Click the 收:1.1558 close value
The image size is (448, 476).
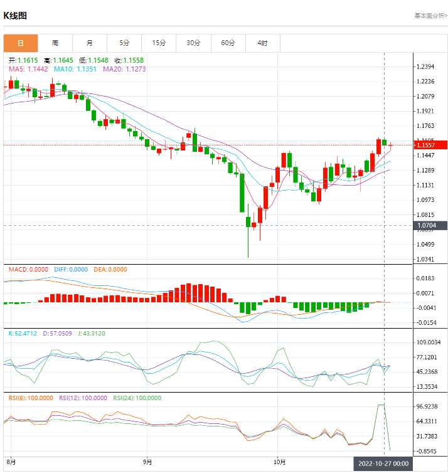129,60
